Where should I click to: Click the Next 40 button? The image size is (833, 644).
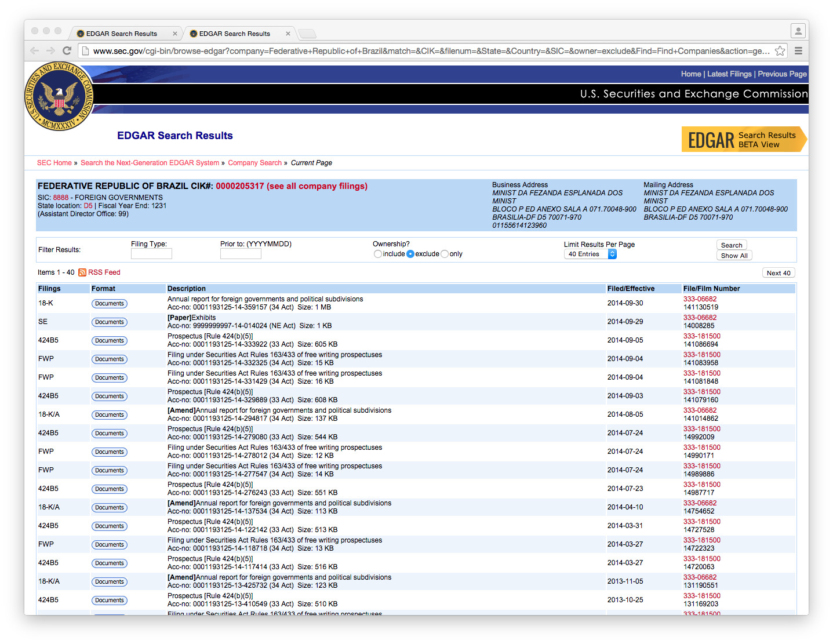(779, 273)
